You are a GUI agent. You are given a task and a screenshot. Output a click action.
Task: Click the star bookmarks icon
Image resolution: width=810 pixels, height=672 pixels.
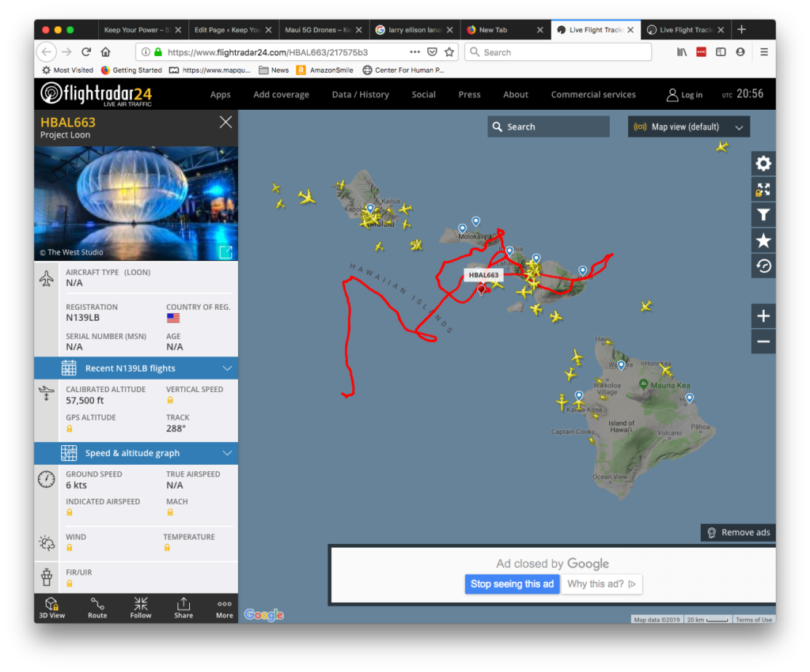(x=763, y=240)
